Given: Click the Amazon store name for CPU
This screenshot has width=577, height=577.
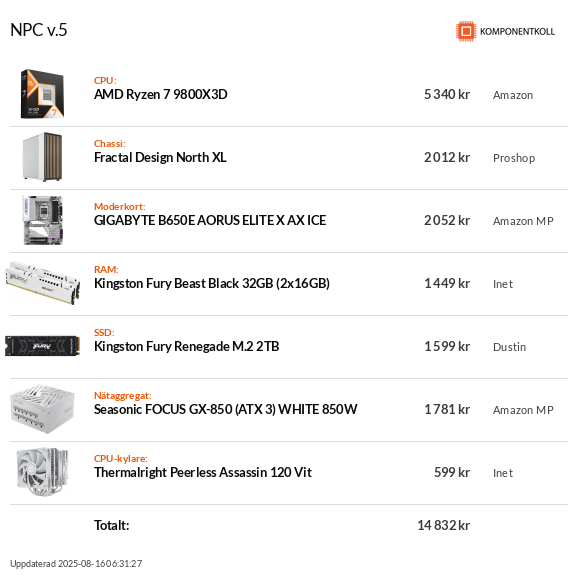Looking at the screenshot, I should tap(513, 95).
